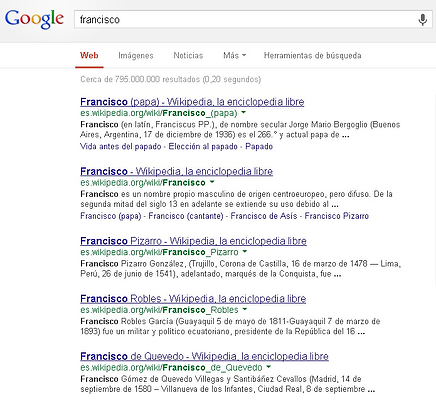The width and height of the screenshot is (436, 400).
Task: Open the 'Francisco (cantante)' sitelink
Action: point(186,216)
